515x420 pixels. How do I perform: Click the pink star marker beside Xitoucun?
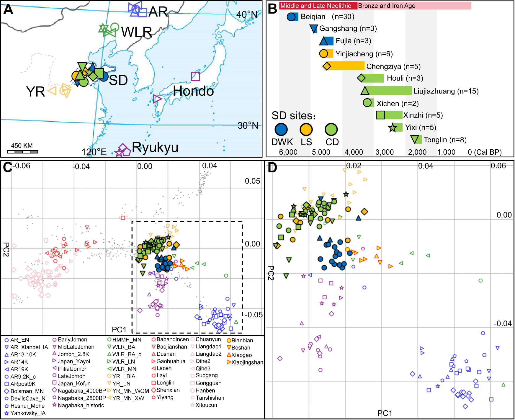point(192,405)
